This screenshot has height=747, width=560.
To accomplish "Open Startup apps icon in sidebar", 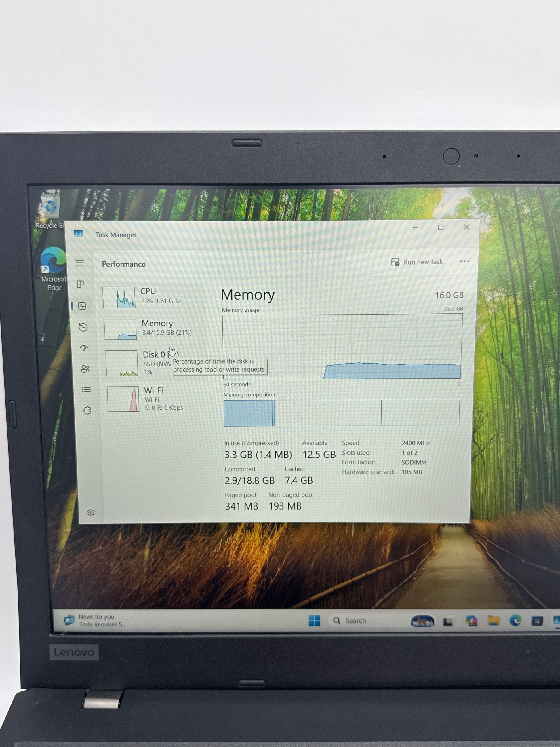I will 84,348.
